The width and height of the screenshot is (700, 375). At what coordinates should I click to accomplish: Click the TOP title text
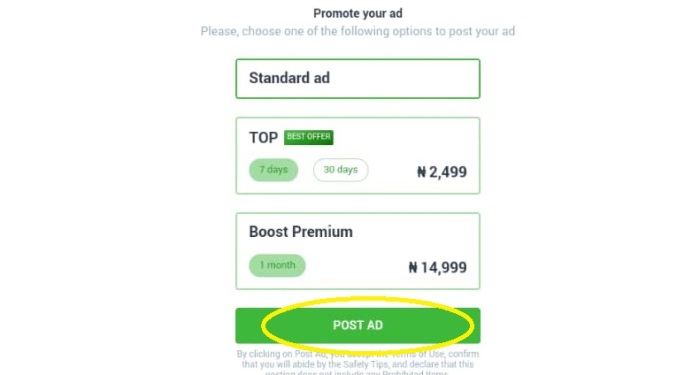[x=263, y=138]
